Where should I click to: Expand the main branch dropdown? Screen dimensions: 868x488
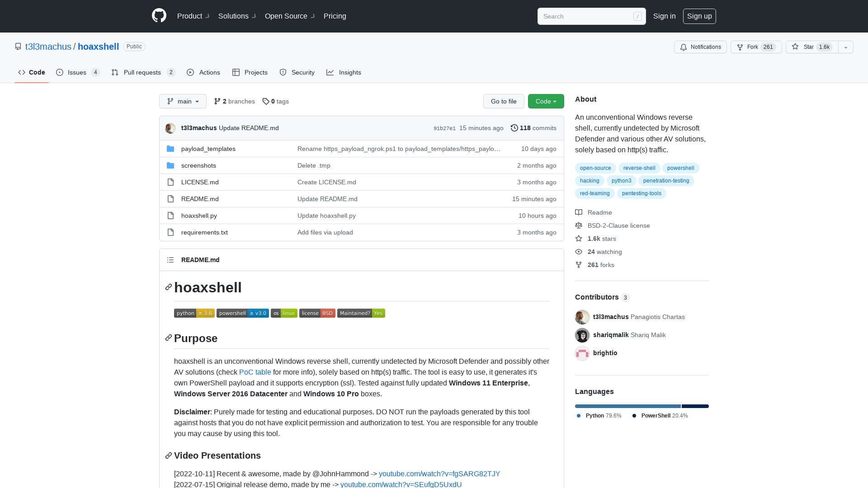[x=183, y=101]
